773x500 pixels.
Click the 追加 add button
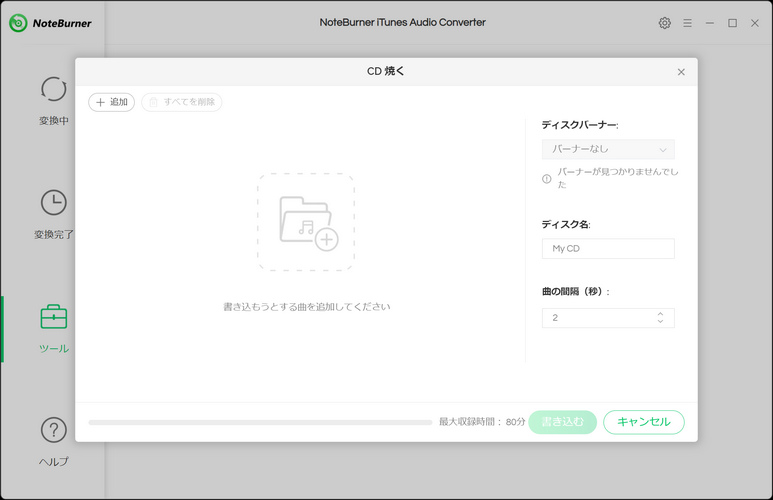[111, 102]
